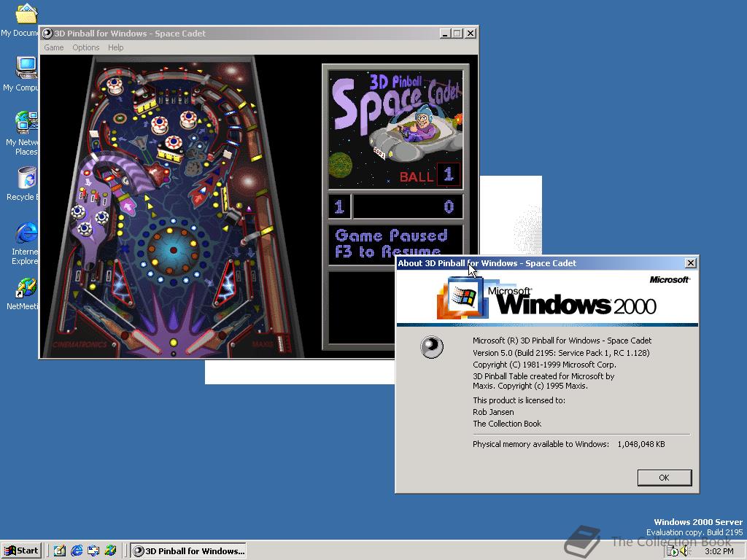Screen dimensions: 747x560
Task: Open the Options menu in 3D Pinball
Action: point(86,47)
